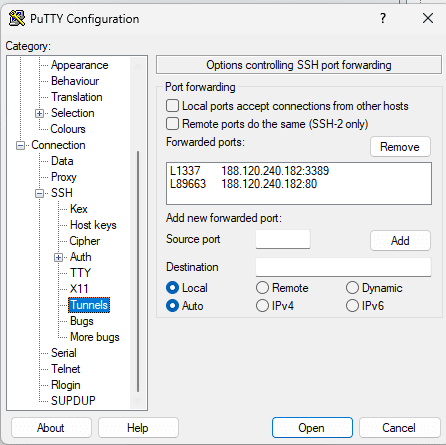Open the Translation category
Viewport: 446px width, 445px height.
pos(77,97)
